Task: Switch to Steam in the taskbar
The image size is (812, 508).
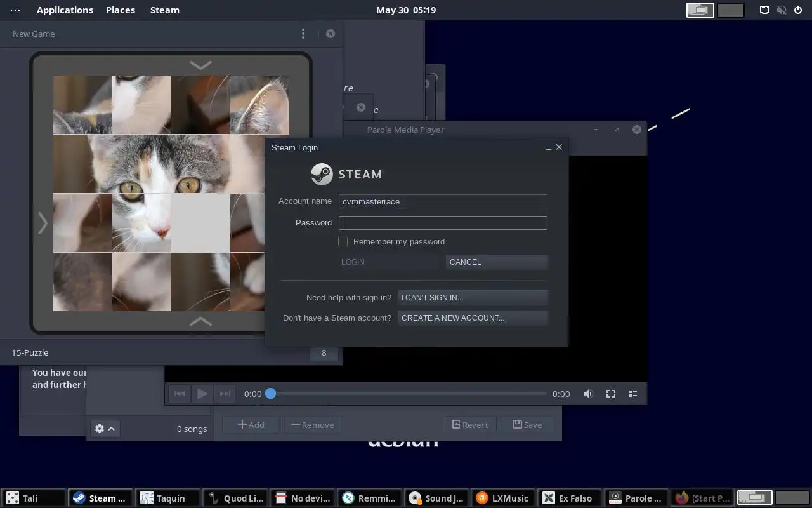Action: (101, 498)
